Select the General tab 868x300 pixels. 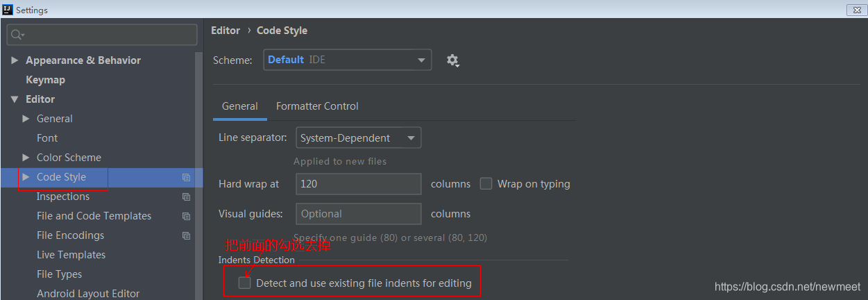pyautogui.click(x=240, y=106)
